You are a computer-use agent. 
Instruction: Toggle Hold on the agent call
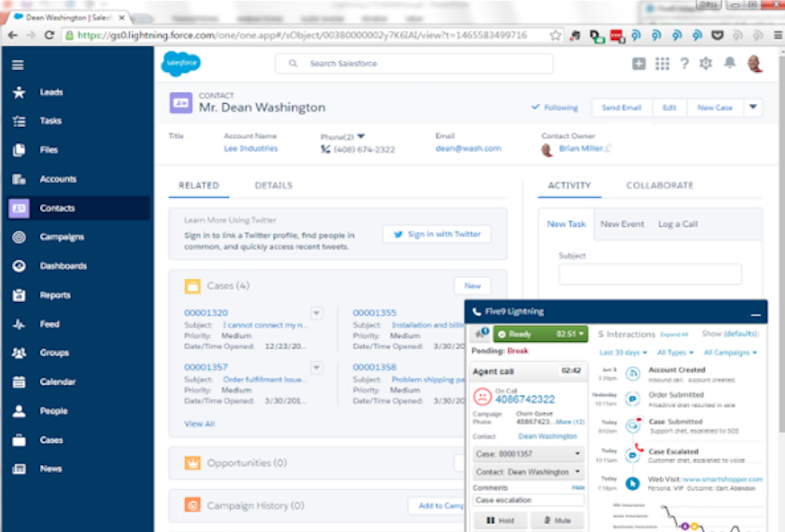coord(500,521)
